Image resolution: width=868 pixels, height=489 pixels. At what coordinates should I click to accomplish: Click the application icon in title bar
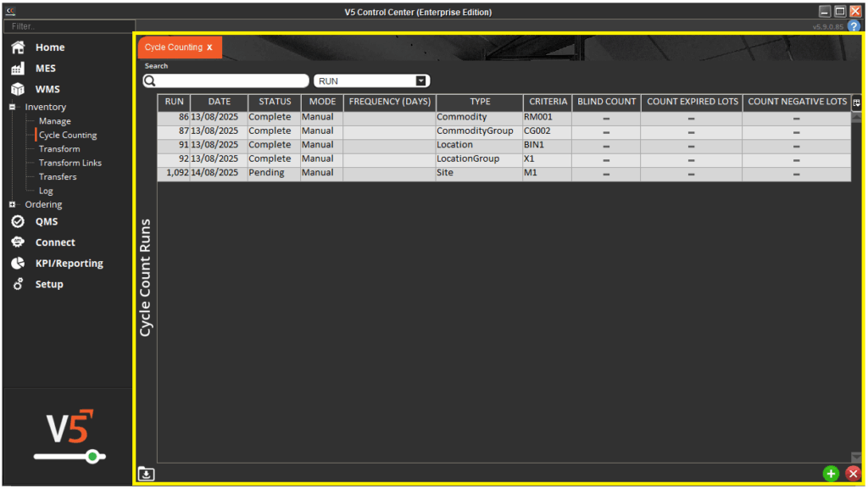(x=10, y=11)
